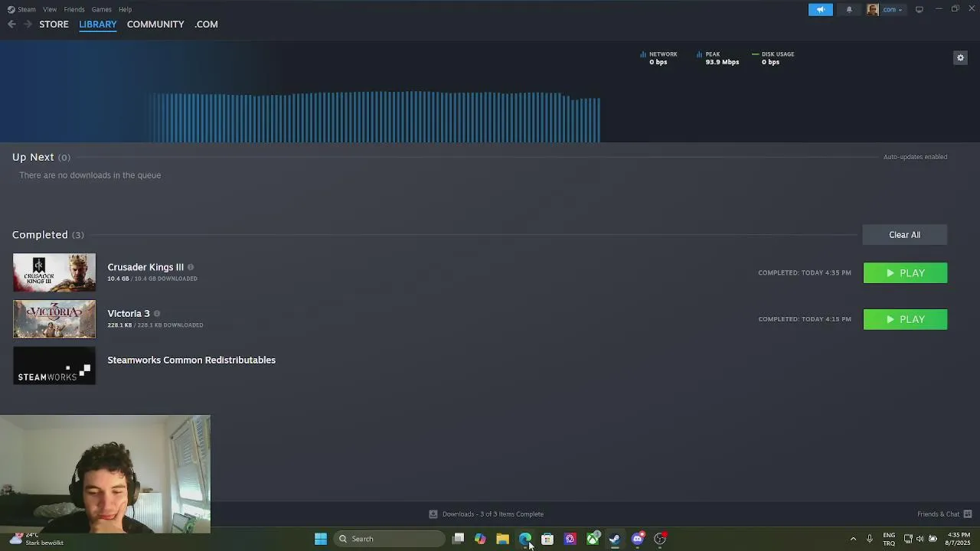Open the volume tray icon
Viewport: 980px width, 551px height.
pos(920,539)
